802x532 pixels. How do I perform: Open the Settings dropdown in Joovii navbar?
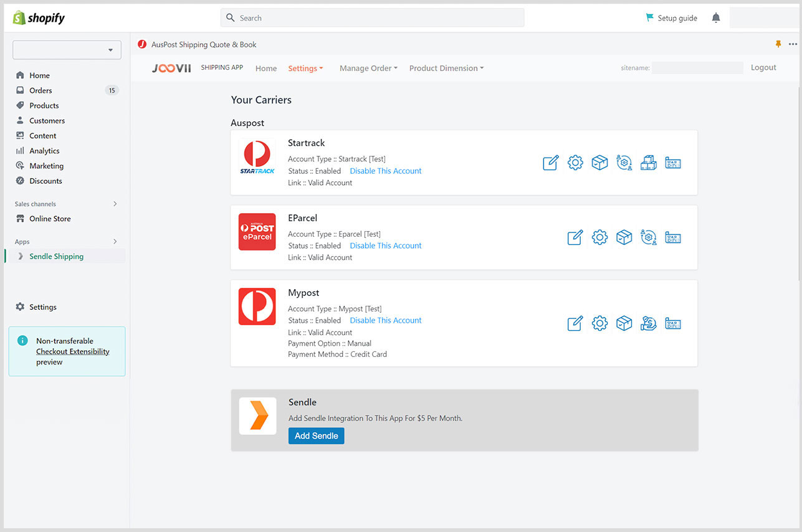point(305,69)
